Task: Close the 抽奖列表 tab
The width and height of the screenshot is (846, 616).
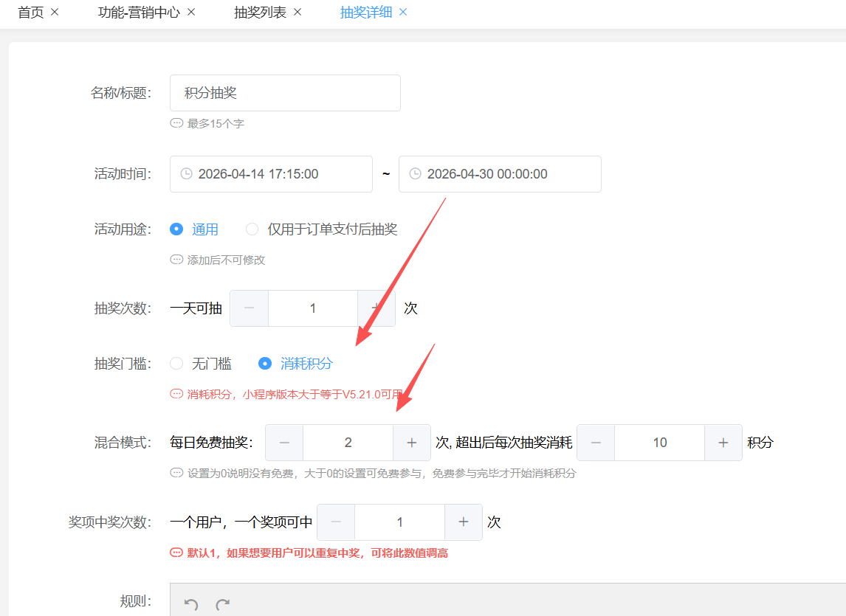Action: click(x=298, y=13)
